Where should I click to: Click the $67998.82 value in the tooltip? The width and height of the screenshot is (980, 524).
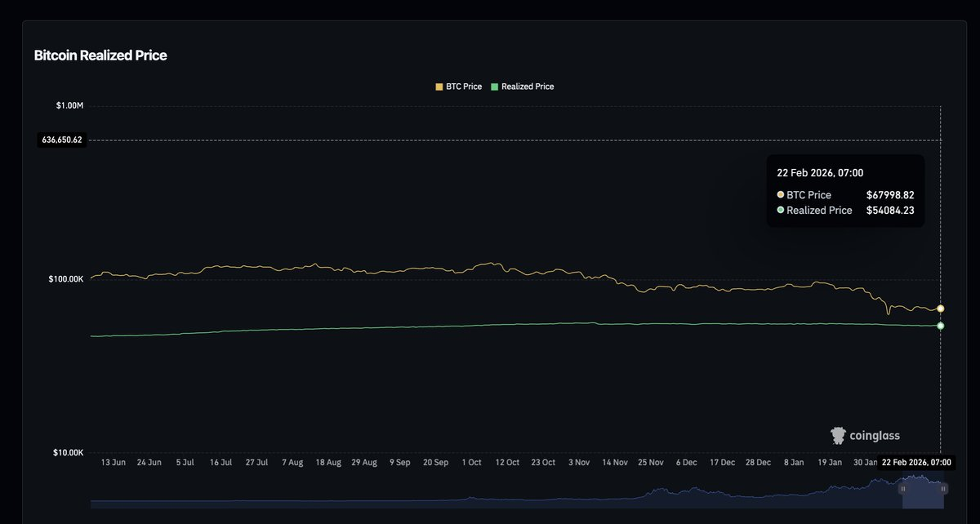[x=889, y=195]
